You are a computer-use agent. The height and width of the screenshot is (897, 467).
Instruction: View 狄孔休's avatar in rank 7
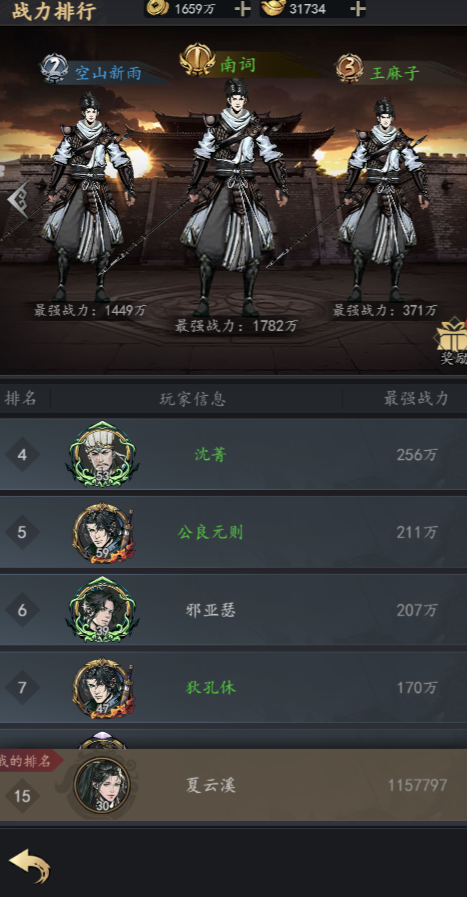pos(103,688)
